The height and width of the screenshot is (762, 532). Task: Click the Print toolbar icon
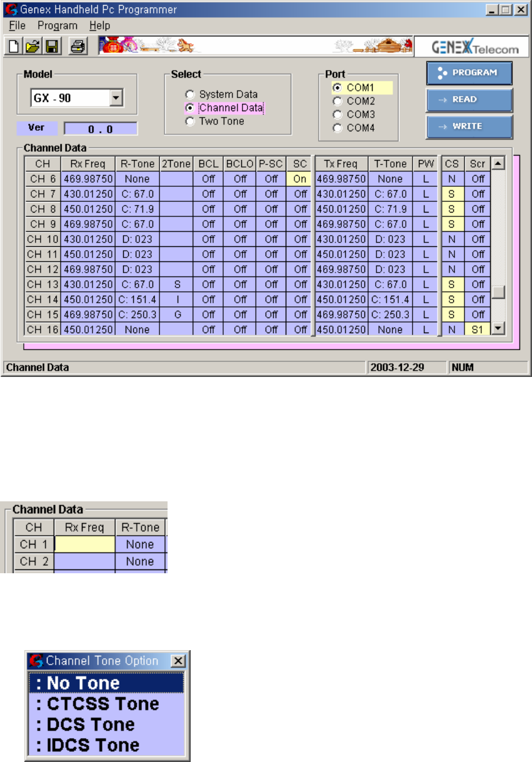(77, 46)
